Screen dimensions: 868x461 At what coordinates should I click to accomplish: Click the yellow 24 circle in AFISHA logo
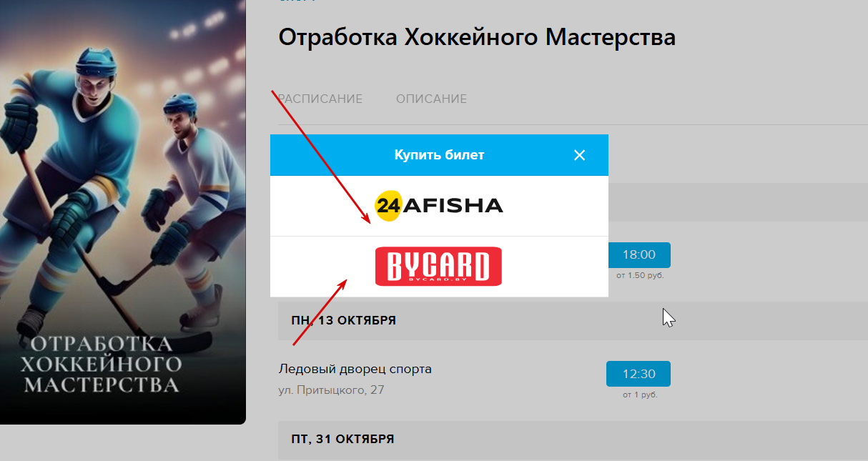click(x=388, y=206)
